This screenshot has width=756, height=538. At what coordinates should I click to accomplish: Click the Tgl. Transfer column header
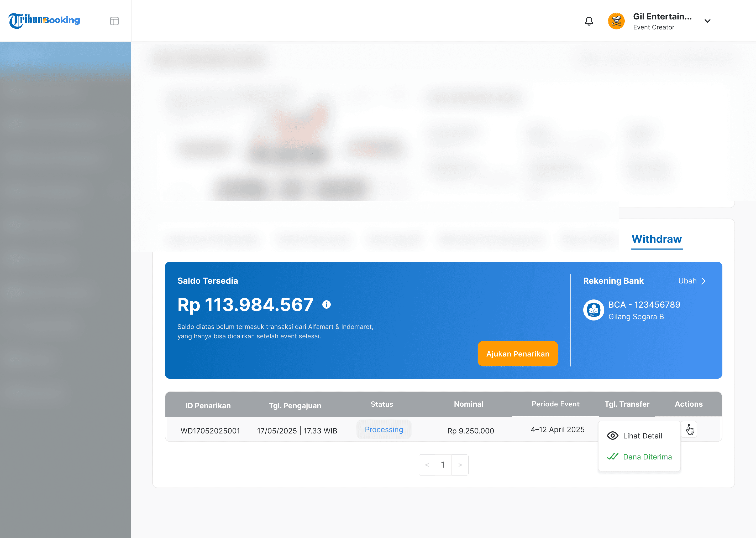click(x=627, y=404)
